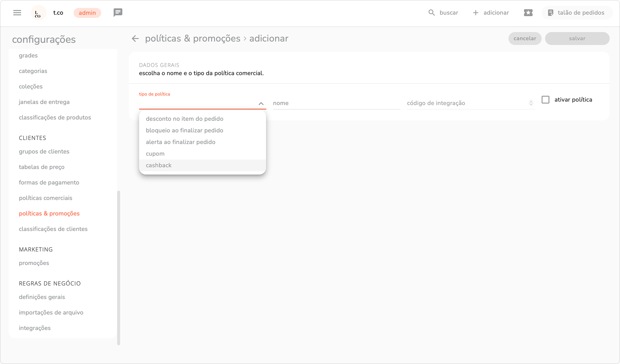Open the star ticket icon
This screenshot has width=620, height=364.
tap(528, 13)
